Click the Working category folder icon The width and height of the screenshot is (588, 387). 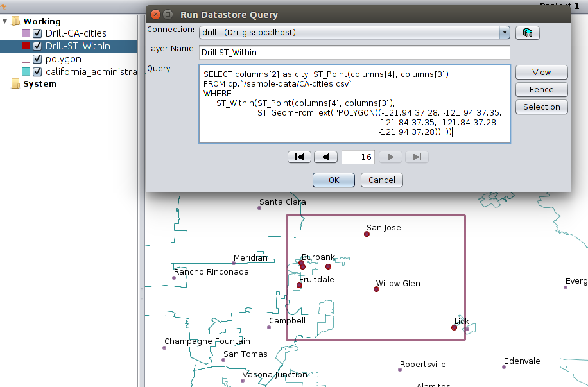15,21
